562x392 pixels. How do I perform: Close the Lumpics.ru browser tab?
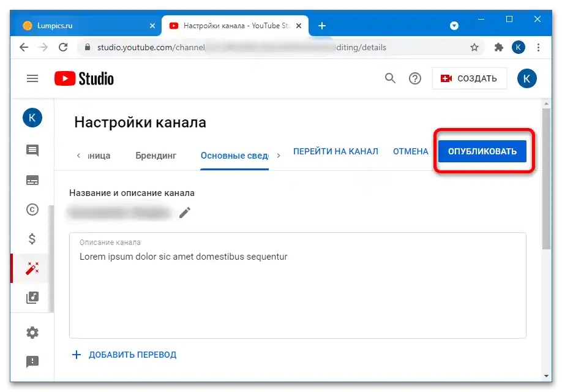click(152, 26)
